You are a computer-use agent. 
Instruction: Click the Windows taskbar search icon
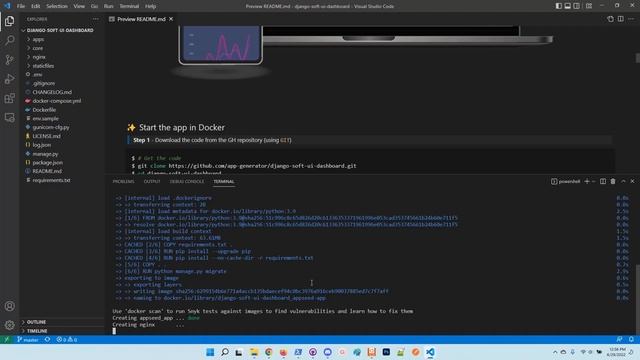tap(224, 352)
